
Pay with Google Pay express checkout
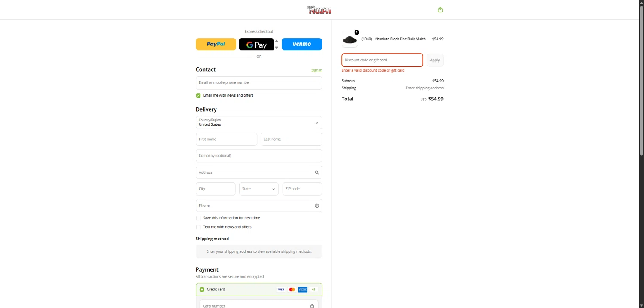(256, 44)
